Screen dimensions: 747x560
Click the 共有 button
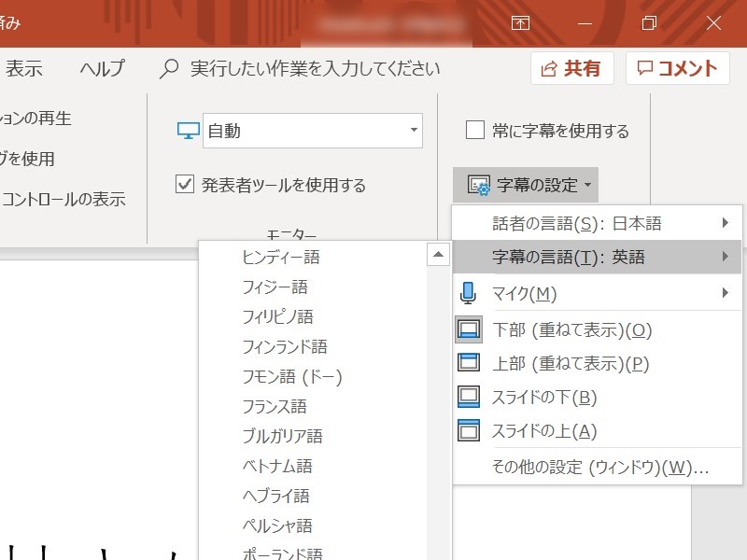click(x=571, y=67)
